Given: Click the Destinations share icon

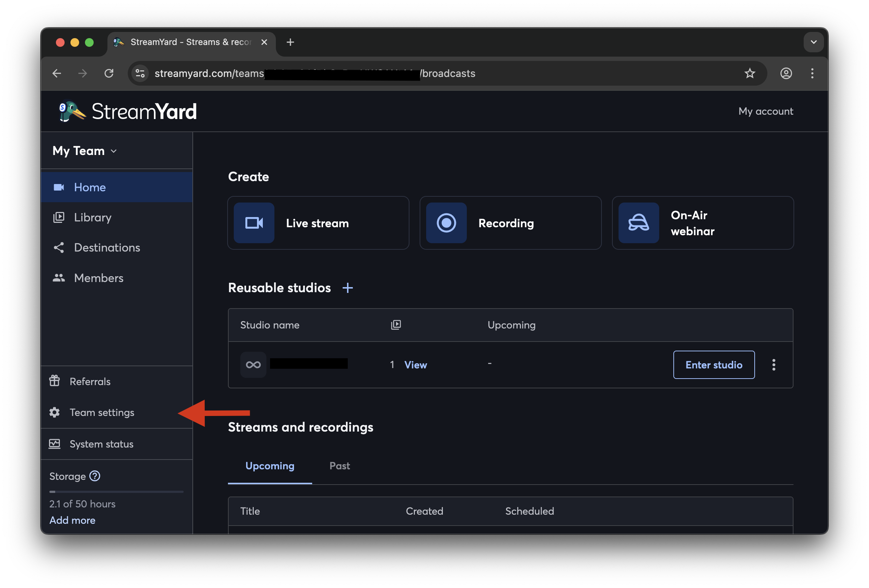Looking at the screenshot, I should (x=59, y=248).
